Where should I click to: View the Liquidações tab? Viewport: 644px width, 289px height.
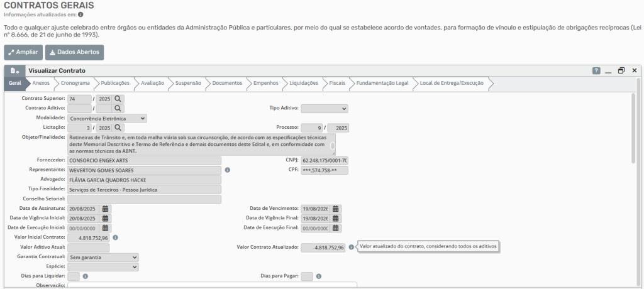click(304, 83)
